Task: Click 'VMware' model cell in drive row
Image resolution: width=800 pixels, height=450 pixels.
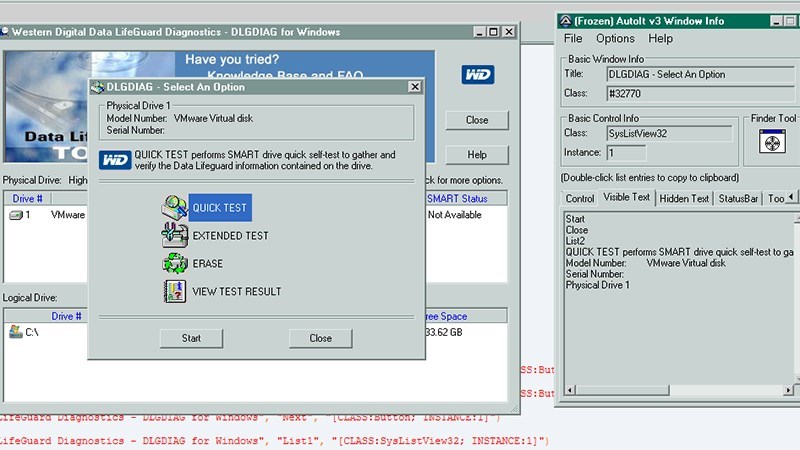Action: pyautogui.click(x=68, y=215)
